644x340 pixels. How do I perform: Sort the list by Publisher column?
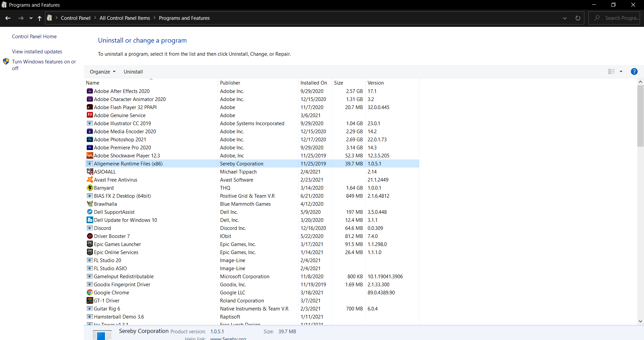(x=258, y=83)
